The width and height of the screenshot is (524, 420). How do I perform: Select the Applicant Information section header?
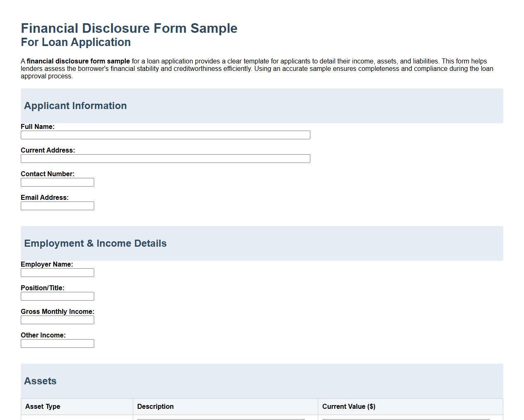pyautogui.click(x=75, y=106)
